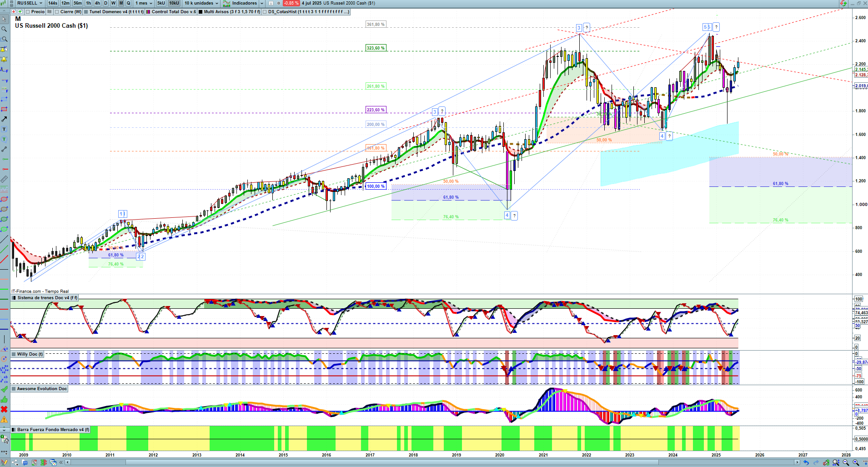This screenshot has width=868, height=467.
Task: Pick the brown ellipse drawing tool
Action: 4,209
